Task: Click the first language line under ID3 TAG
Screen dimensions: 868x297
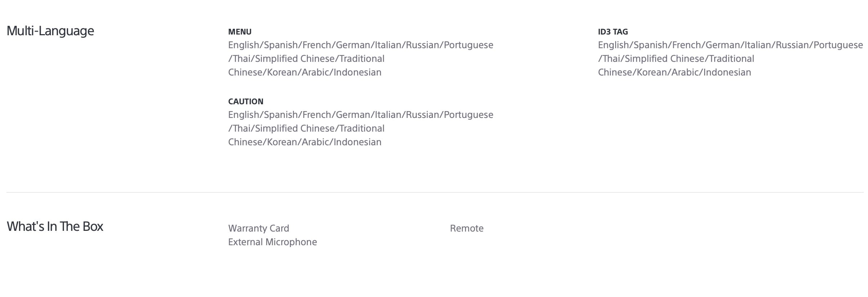Action: [x=730, y=45]
